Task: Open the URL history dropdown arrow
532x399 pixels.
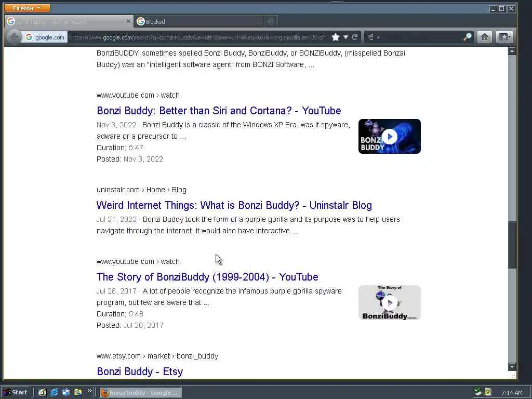Action: pos(345,37)
